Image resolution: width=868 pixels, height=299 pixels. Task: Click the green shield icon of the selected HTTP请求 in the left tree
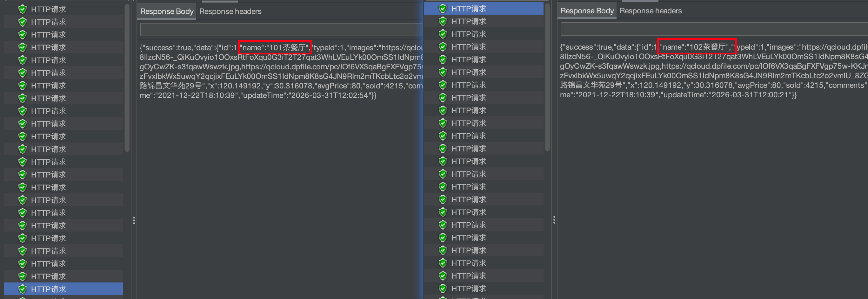click(x=22, y=289)
